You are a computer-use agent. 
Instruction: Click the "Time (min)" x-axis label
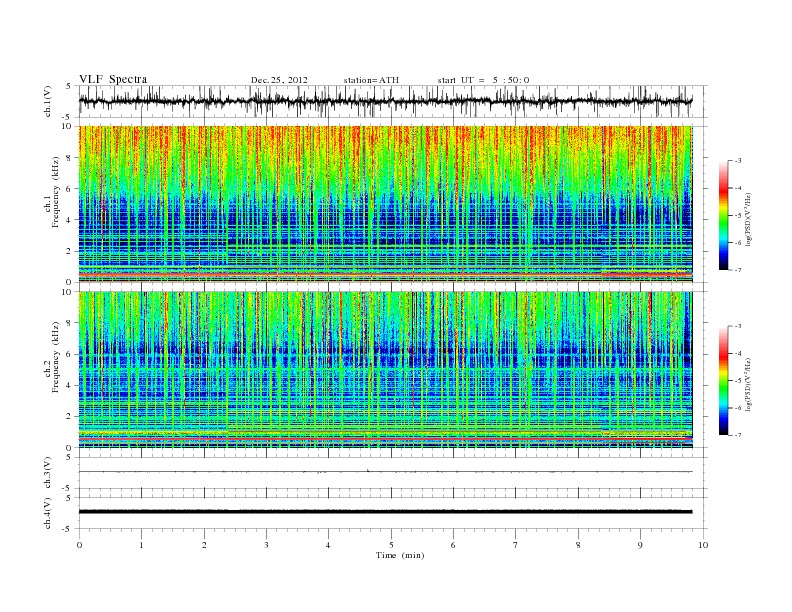[400, 555]
